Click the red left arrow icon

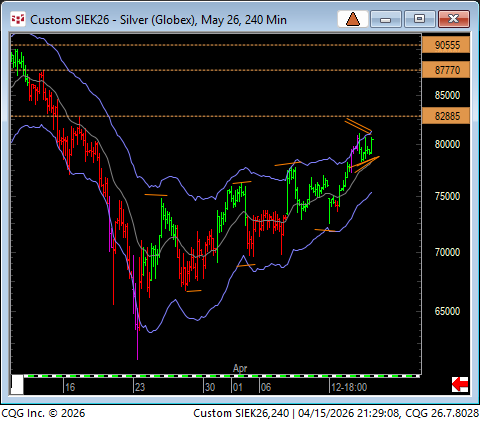[x=460, y=384]
